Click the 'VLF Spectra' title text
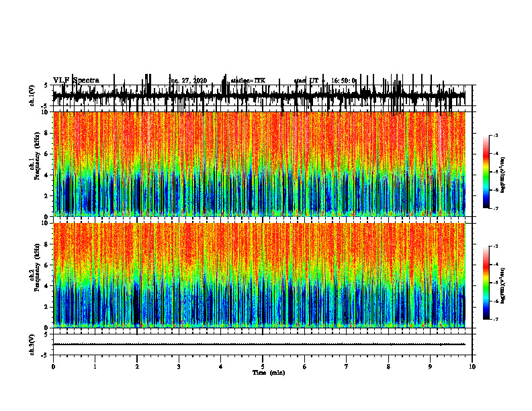The width and height of the screenshot is (532, 411). pos(76,81)
